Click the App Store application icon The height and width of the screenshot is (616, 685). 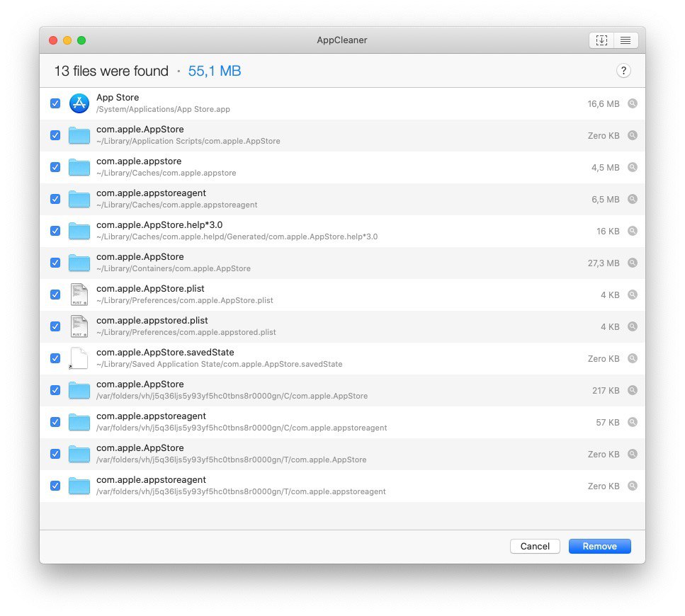pos(79,103)
